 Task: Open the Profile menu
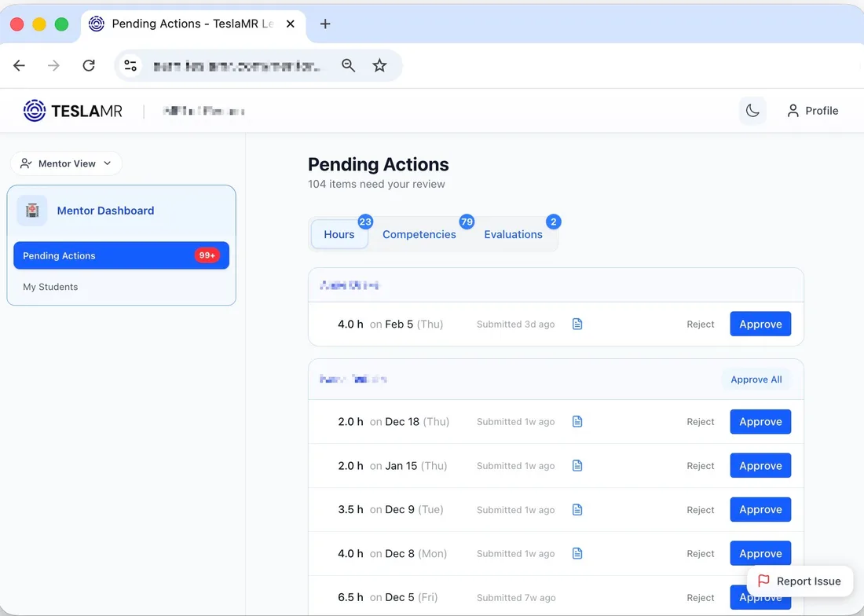[812, 111]
